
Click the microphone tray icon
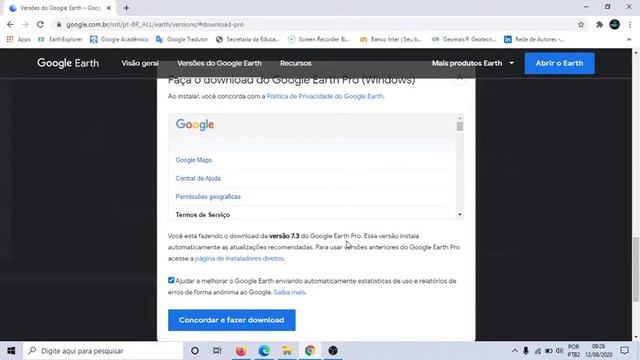526,351
